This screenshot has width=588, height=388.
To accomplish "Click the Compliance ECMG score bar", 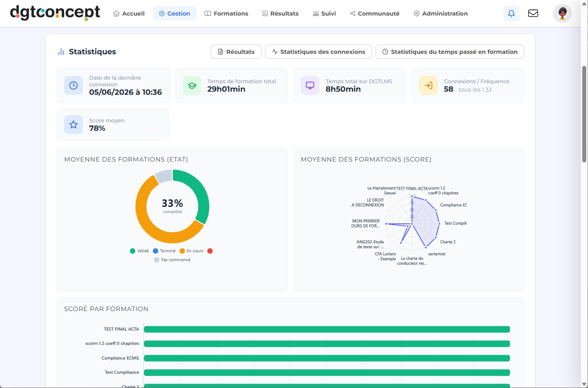I will coord(327,358).
